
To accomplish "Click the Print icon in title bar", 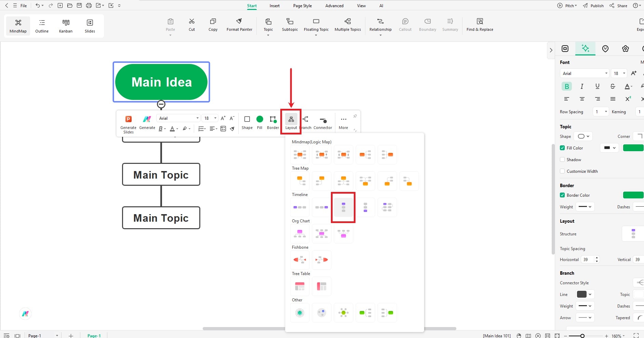I will click(x=89, y=5).
